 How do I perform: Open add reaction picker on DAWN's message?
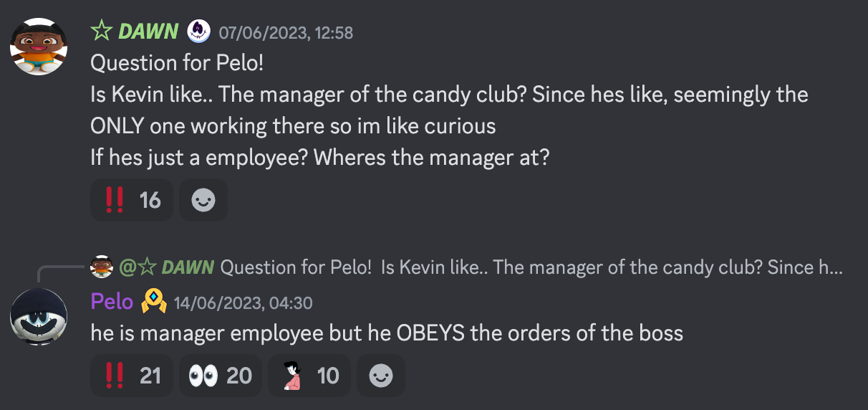(x=203, y=200)
